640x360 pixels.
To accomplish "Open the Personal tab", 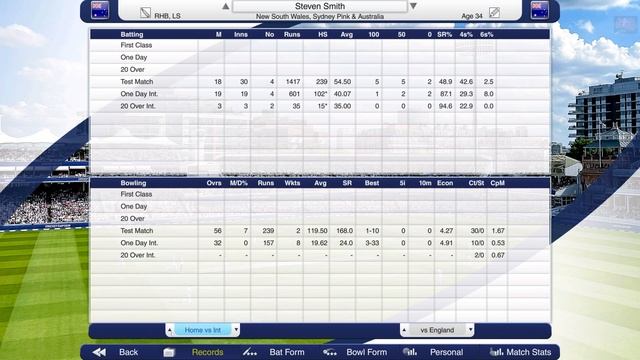I will (447, 352).
